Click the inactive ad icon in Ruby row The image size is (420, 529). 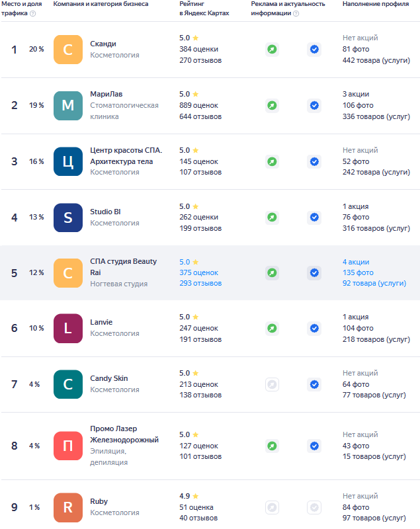tap(272, 507)
